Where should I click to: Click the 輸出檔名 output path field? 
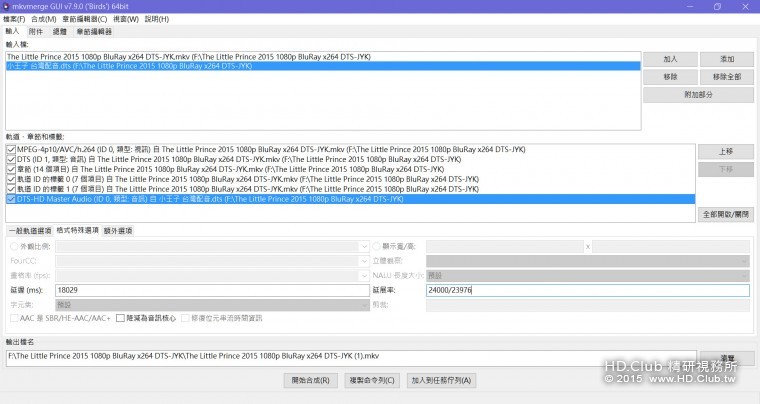pyautogui.click(x=351, y=358)
